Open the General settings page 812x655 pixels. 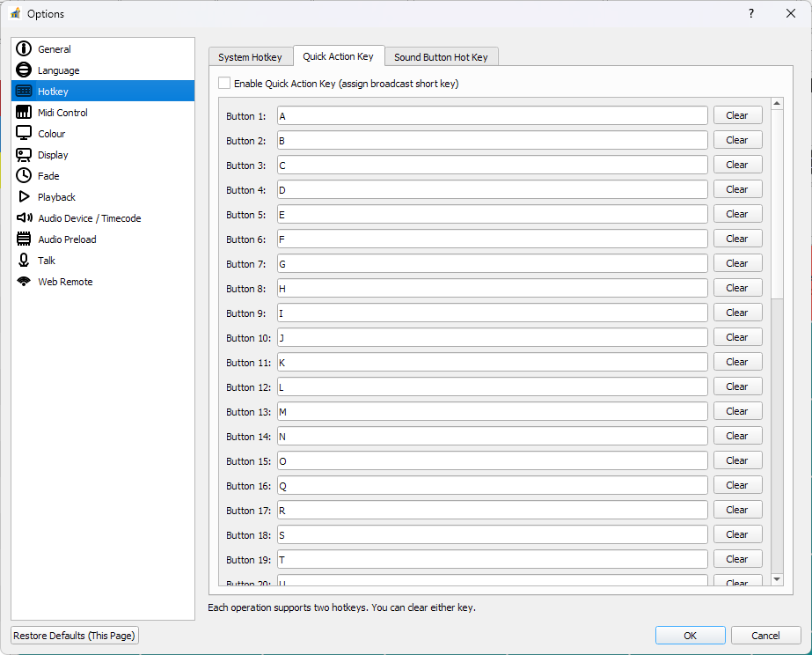tap(53, 48)
